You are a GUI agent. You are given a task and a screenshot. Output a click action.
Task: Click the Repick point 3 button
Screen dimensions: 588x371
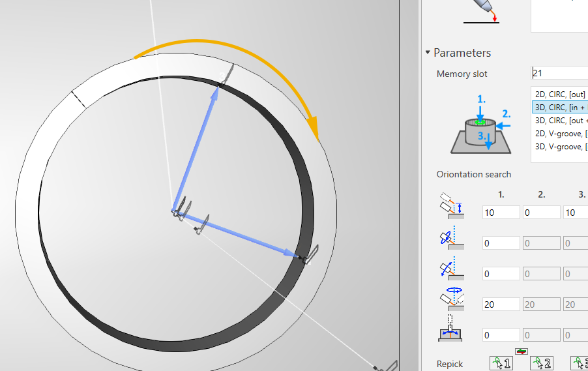579,364
